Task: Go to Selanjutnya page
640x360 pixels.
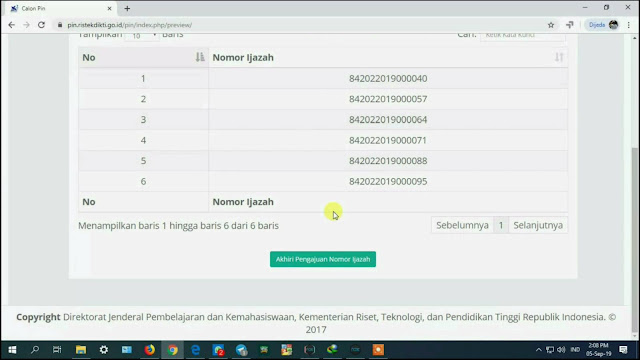Action: point(538,225)
